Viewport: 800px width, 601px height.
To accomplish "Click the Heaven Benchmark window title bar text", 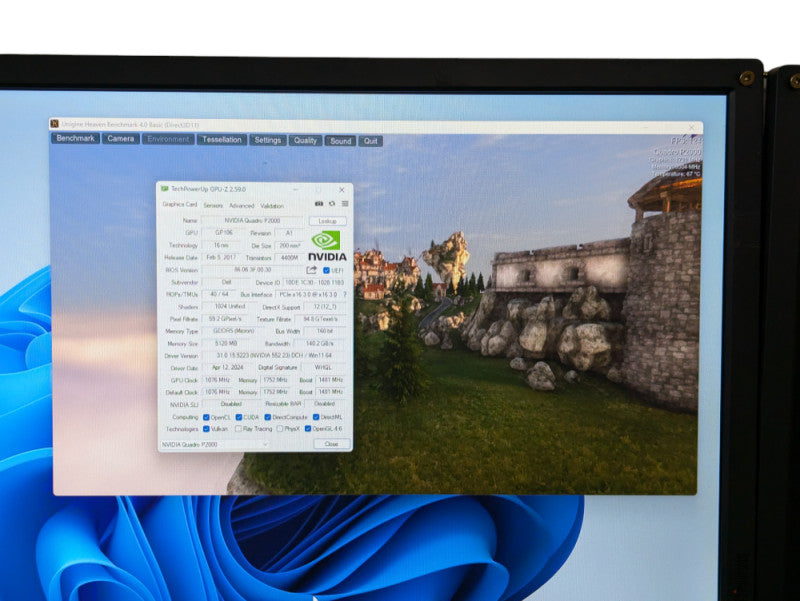I will (x=130, y=124).
